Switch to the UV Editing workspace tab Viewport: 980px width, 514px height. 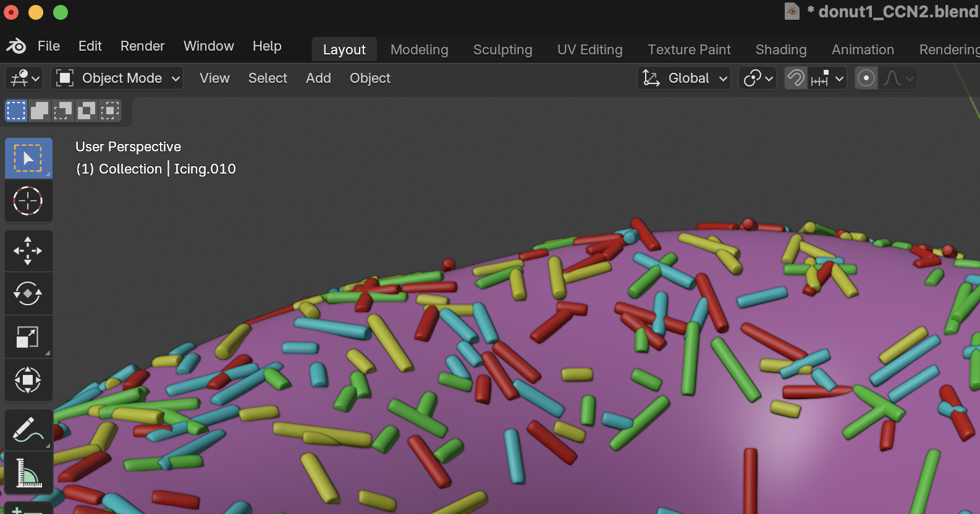(590, 49)
